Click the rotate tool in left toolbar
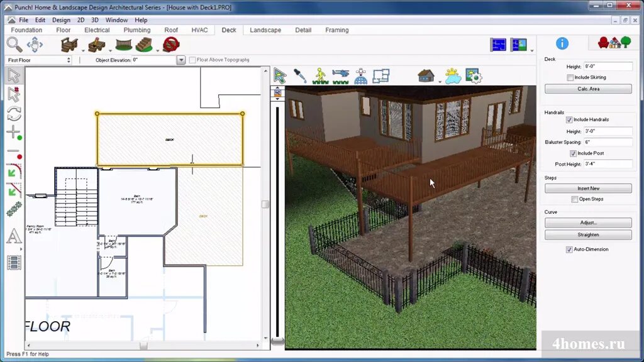Screen dimensions: 644x362 [x=14, y=114]
